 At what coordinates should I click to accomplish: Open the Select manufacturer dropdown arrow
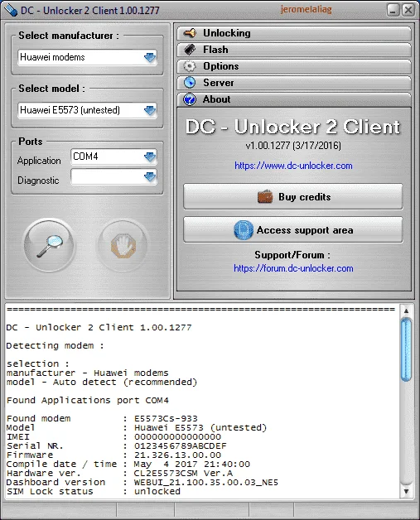pos(150,57)
